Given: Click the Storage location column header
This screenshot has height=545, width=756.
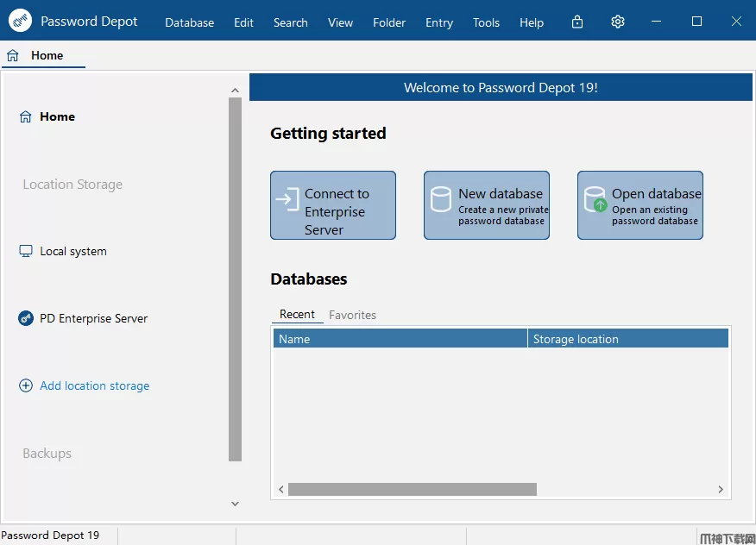Looking at the screenshot, I should click(628, 339).
